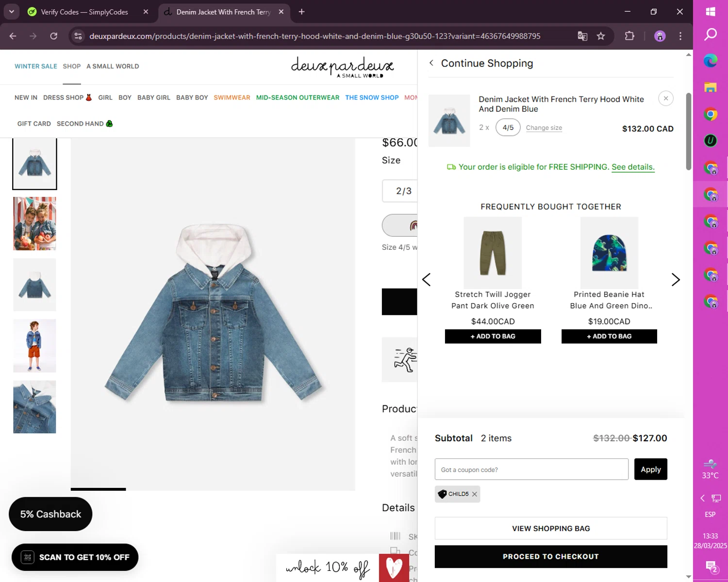Image resolution: width=728 pixels, height=582 pixels.
Task: Open Printed Beanie Hat image
Action: pyautogui.click(x=609, y=253)
